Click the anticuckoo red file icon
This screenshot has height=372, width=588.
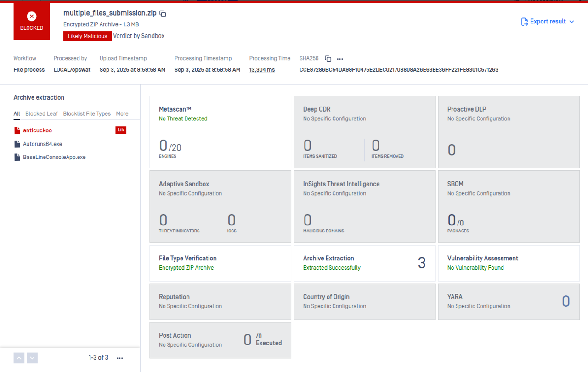(x=17, y=130)
